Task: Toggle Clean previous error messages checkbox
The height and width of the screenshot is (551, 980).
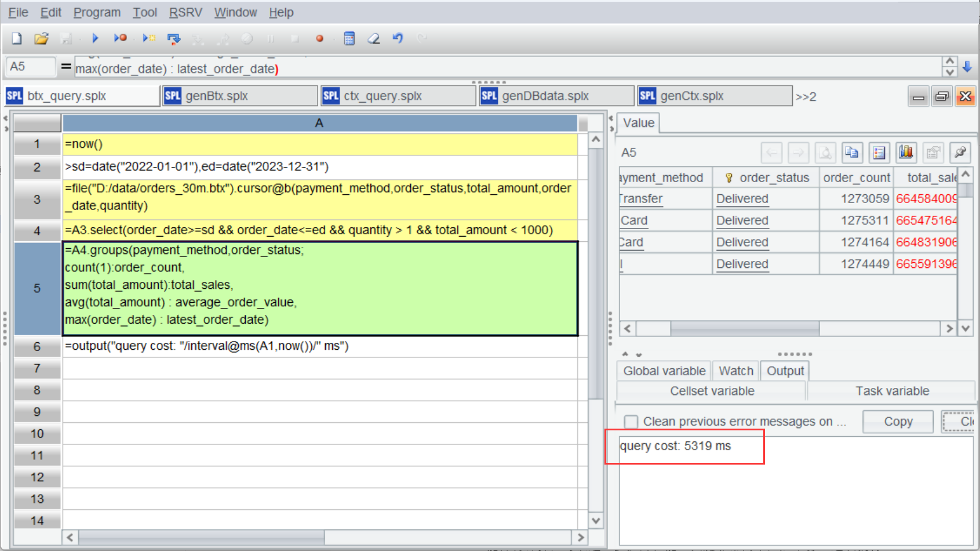Action: click(x=631, y=422)
